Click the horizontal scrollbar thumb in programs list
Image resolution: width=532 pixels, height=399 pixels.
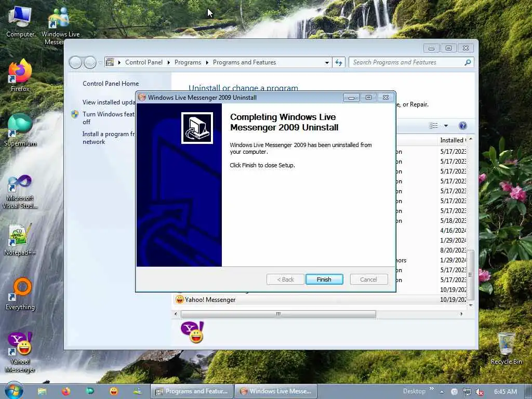point(278,314)
